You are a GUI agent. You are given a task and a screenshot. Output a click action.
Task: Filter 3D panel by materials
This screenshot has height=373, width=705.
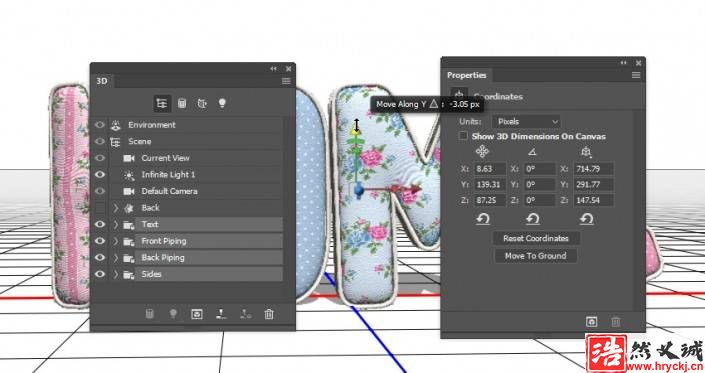tap(202, 103)
